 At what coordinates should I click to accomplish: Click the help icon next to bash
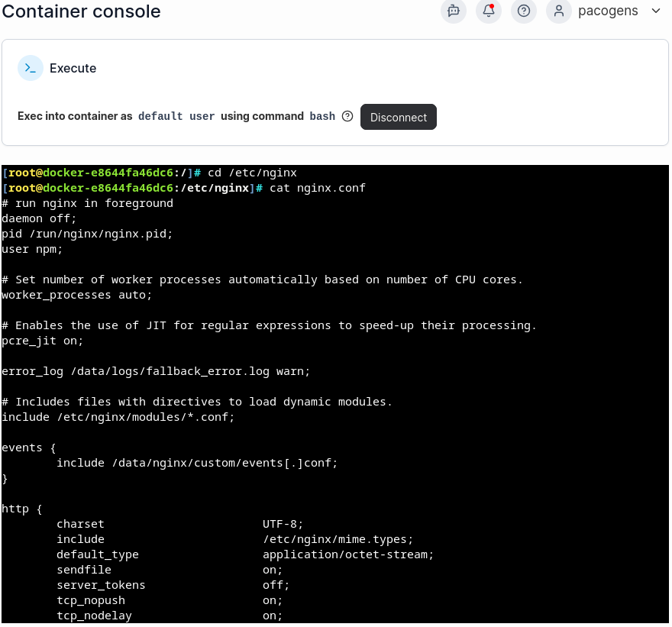pyautogui.click(x=347, y=116)
